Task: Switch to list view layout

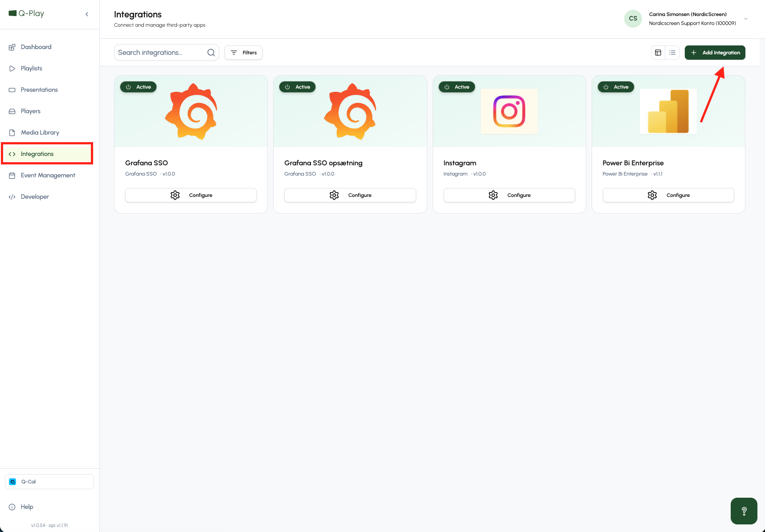Action: (672, 53)
